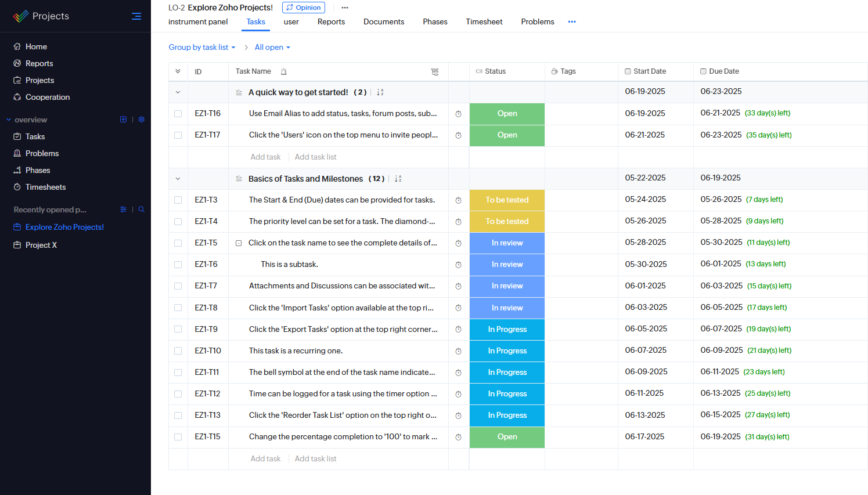The width and height of the screenshot is (868, 495).
Task: Collapse overview section in sidebar
Action: [9, 120]
